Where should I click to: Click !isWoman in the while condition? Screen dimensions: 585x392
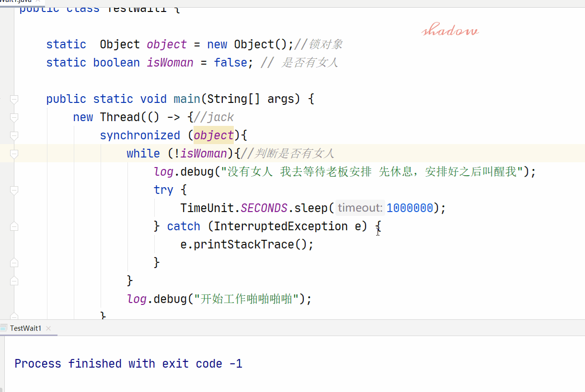[x=200, y=154]
